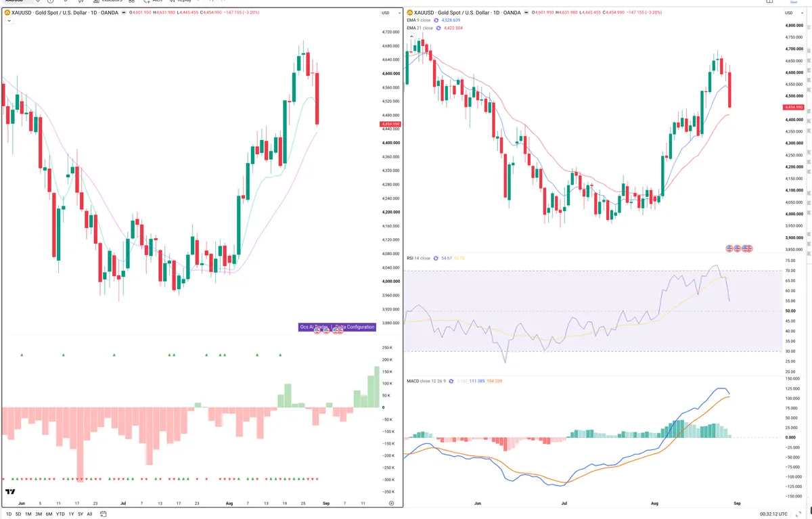This screenshot has width=812, height=519.
Task: Select the All time range
Action: tap(89, 514)
